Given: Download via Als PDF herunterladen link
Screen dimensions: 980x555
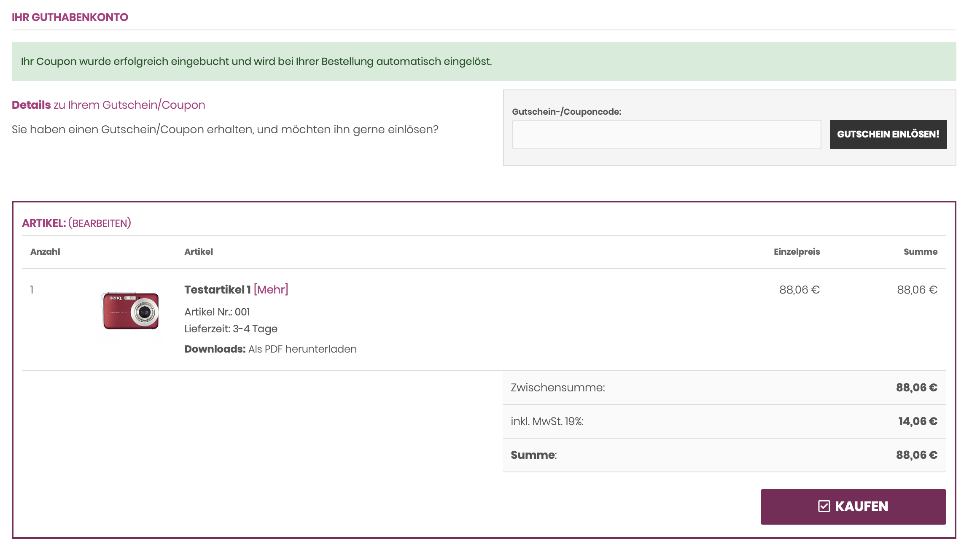Looking at the screenshot, I should [x=302, y=349].
